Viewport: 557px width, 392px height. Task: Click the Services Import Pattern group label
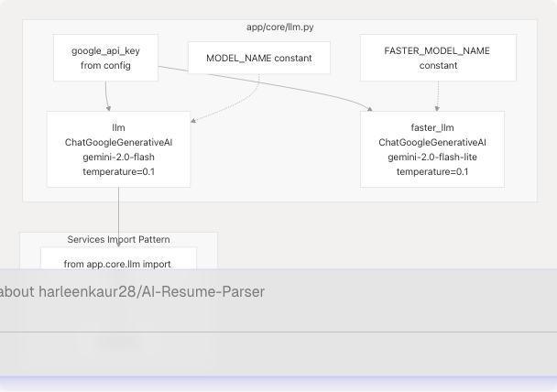point(118,239)
